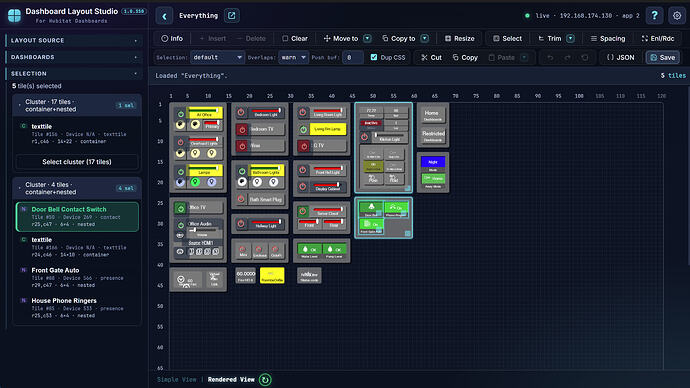Open the JSON braces view
The height and width of the screenshot is (388, 690).
[x=620, y=58]
